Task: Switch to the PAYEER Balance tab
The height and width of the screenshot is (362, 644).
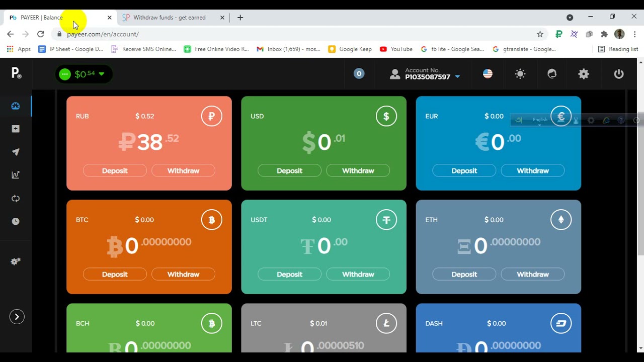Action: (x=60, y=18)
